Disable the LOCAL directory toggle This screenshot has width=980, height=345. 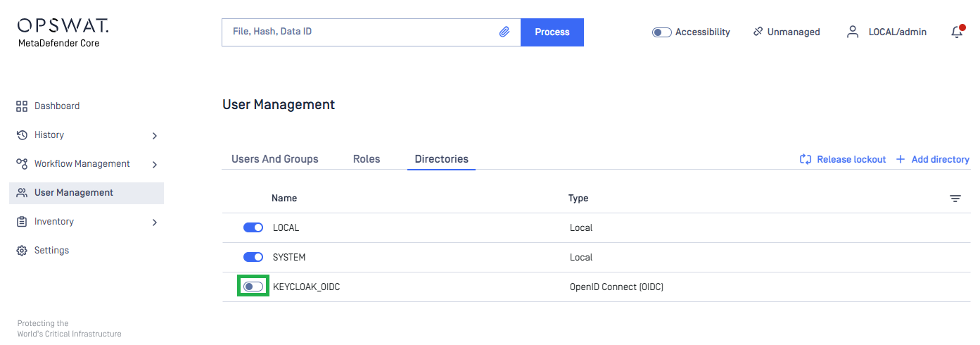(253, 227)
